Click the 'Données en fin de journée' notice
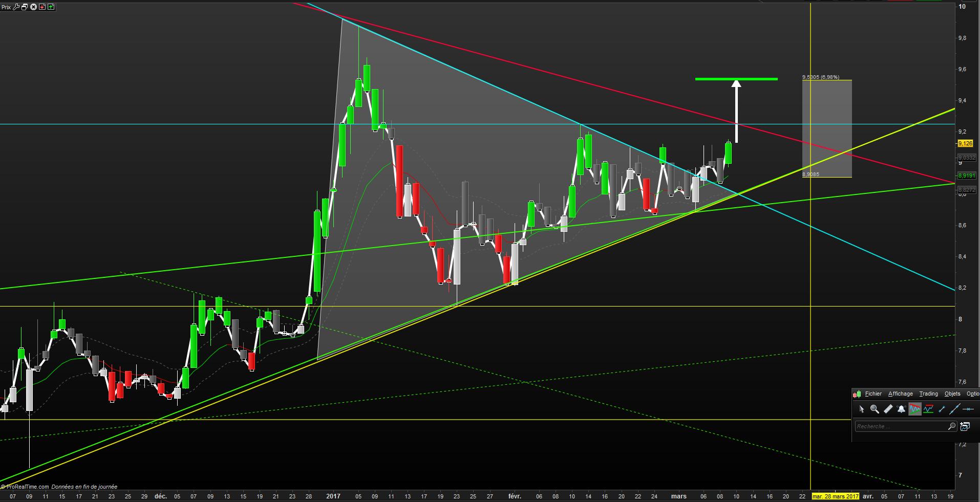 coord(84,487)
